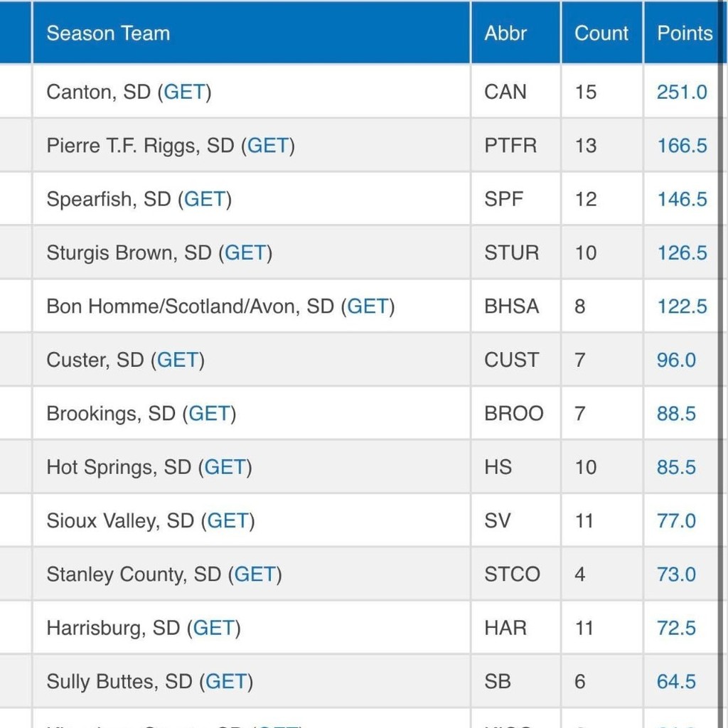Image resolution: width=728 pixels, height=728 pixels.
Task: Click the GET link for Canton, SD
Action: [184, 92]
